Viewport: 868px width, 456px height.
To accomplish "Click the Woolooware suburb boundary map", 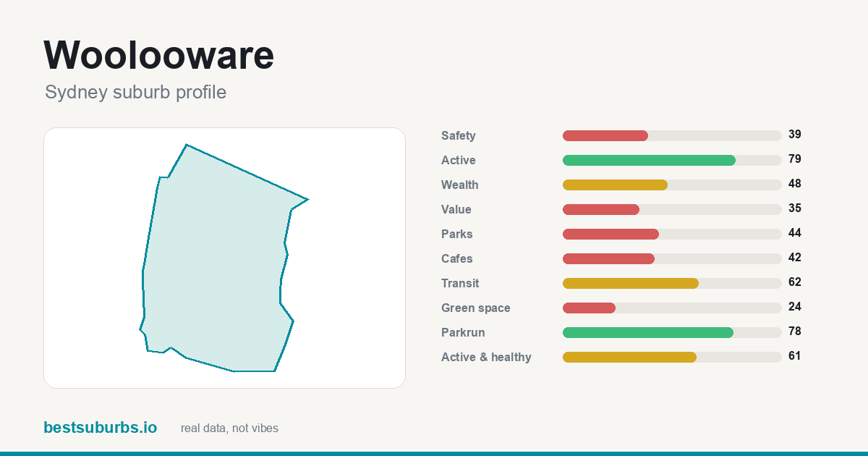I will [224, 258].
